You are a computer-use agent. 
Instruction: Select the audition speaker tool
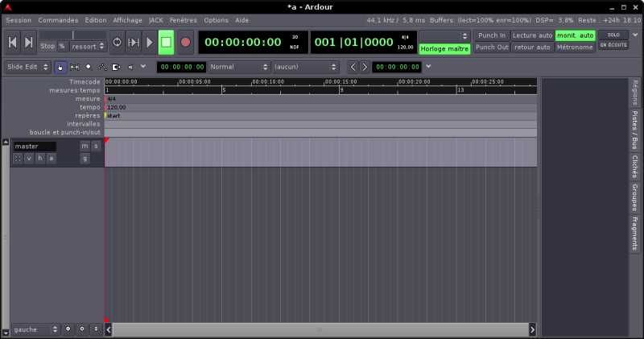pos(130,67)
